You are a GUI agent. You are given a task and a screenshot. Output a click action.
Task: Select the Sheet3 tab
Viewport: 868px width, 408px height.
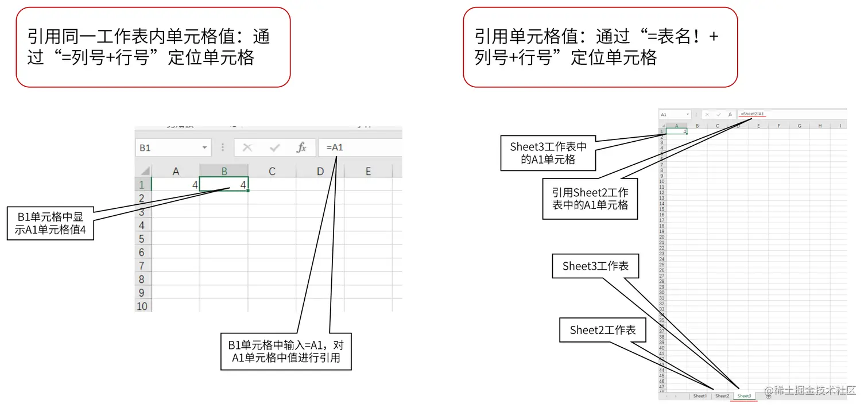point(744,395)
